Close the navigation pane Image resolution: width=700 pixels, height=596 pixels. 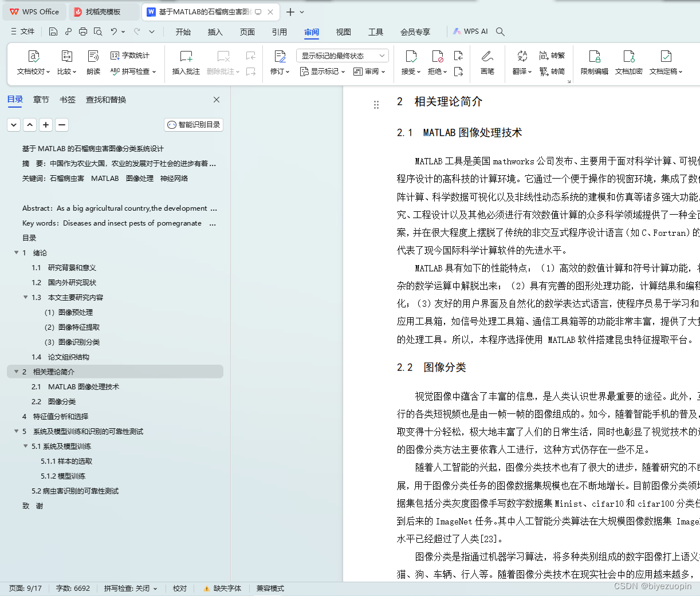pyautogui.click(x=217, y=100)
